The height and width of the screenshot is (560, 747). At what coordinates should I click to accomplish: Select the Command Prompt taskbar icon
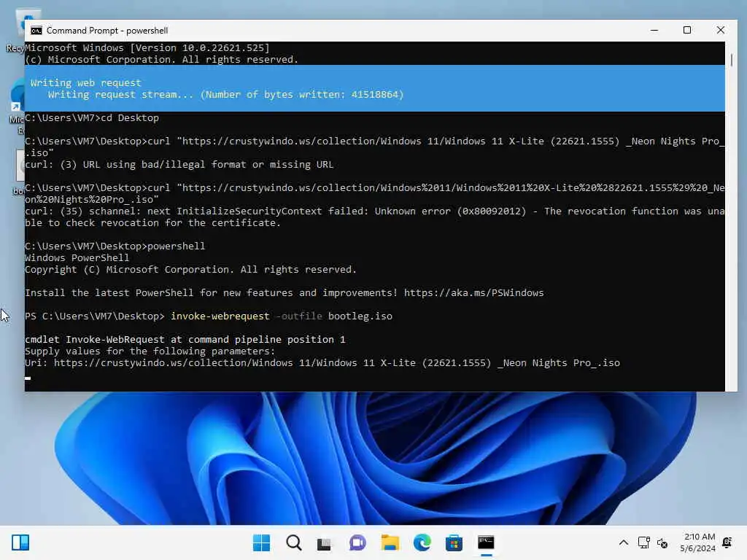[486, 542]
